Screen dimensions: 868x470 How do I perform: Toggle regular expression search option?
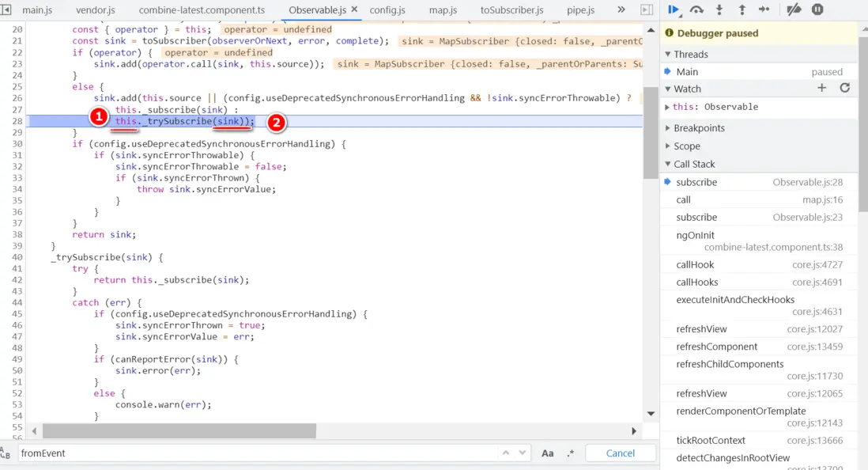click(570, 453)
